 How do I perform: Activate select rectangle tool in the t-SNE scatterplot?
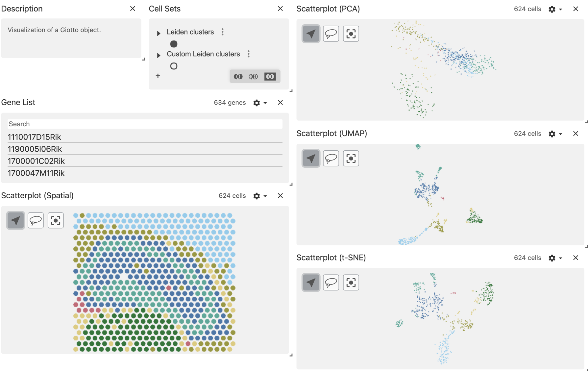(x=351, y=283)
